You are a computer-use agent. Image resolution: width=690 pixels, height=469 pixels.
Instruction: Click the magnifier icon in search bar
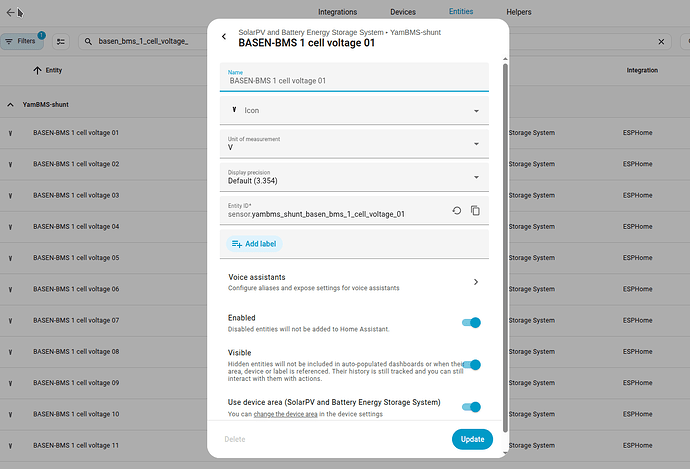(88, 42)
